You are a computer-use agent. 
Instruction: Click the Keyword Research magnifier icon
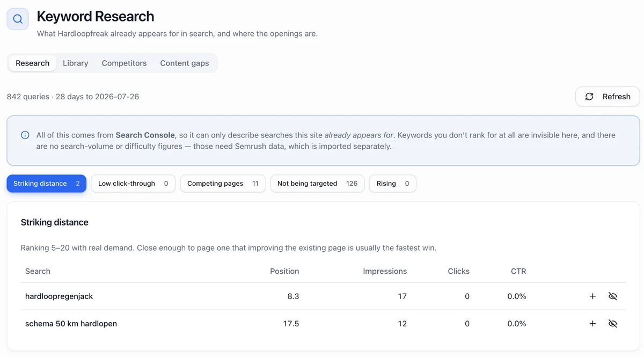coord(18,19)
